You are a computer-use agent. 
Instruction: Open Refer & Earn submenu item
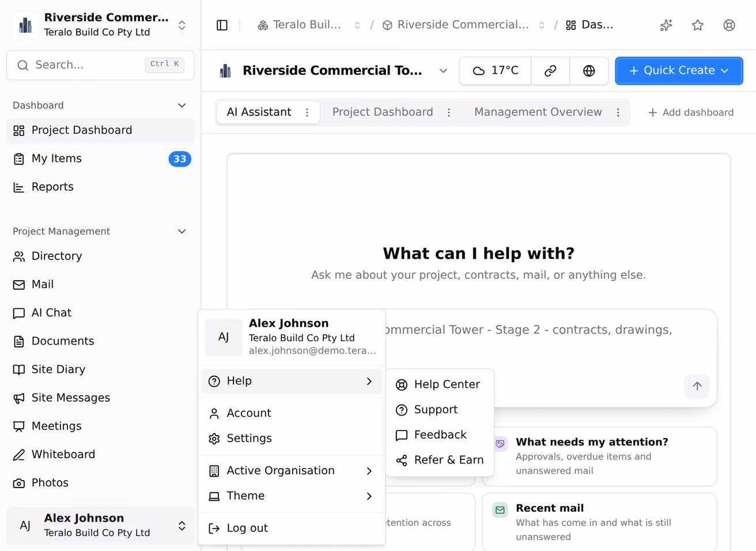point(440,460)
